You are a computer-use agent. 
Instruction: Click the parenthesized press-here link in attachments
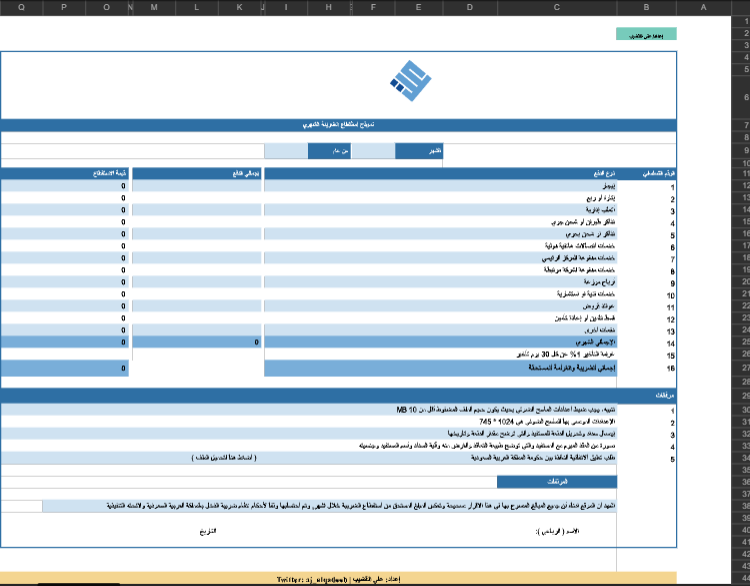(225, 458)
